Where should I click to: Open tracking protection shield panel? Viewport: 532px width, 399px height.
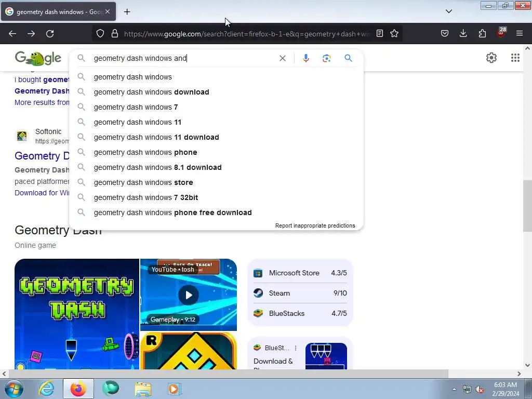pos(100,34)
